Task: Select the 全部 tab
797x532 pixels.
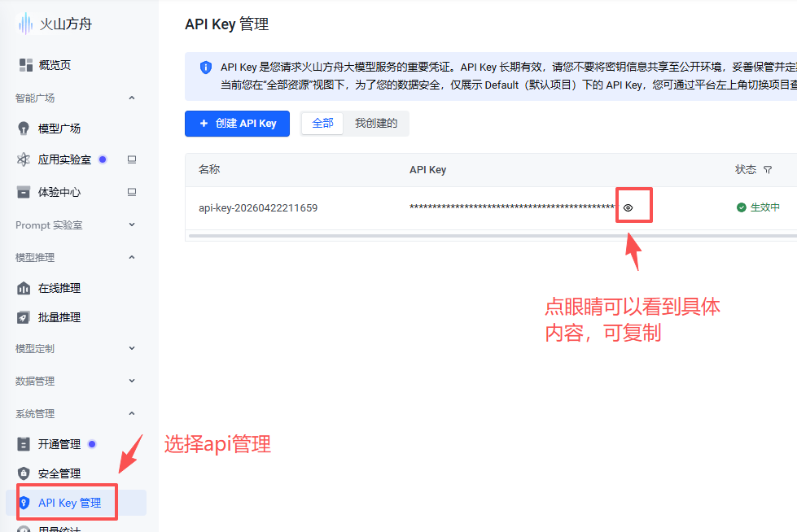Action: coord(323,124)
